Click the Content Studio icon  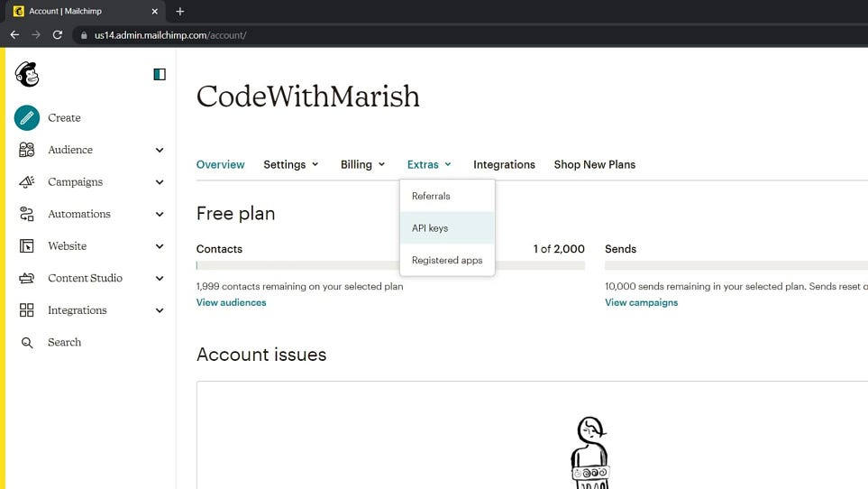pos(26,278)
